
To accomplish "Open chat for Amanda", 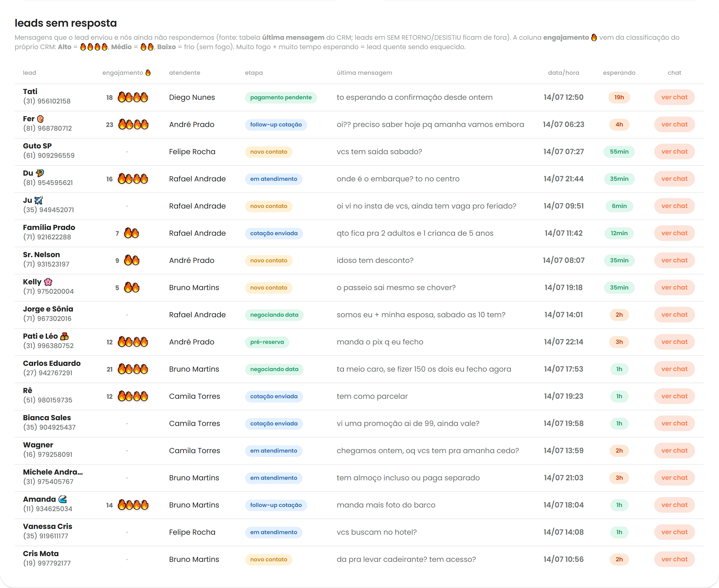I will coord(674,505).
